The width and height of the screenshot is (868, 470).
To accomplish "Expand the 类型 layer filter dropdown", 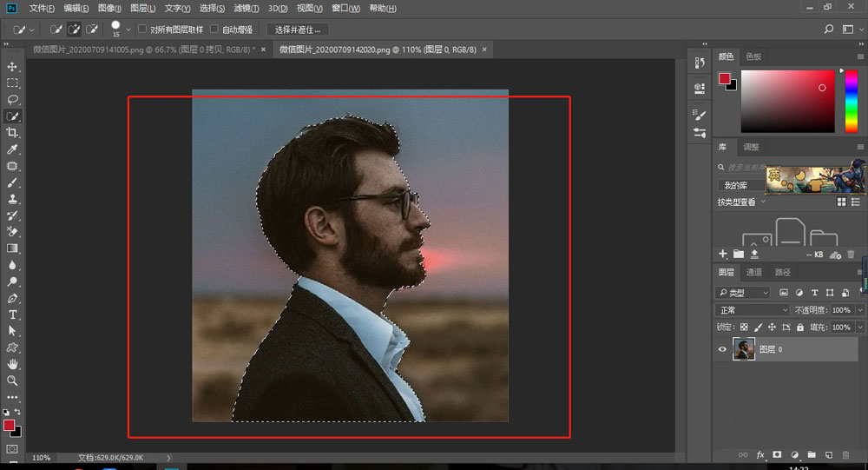I will (x=743, y=293).
